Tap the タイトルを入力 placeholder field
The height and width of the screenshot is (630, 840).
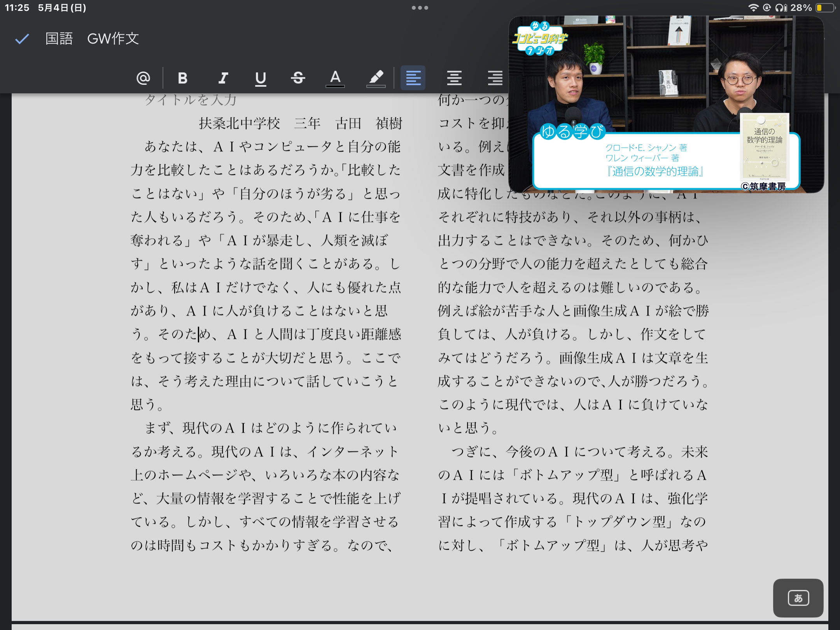click(191, 100)
